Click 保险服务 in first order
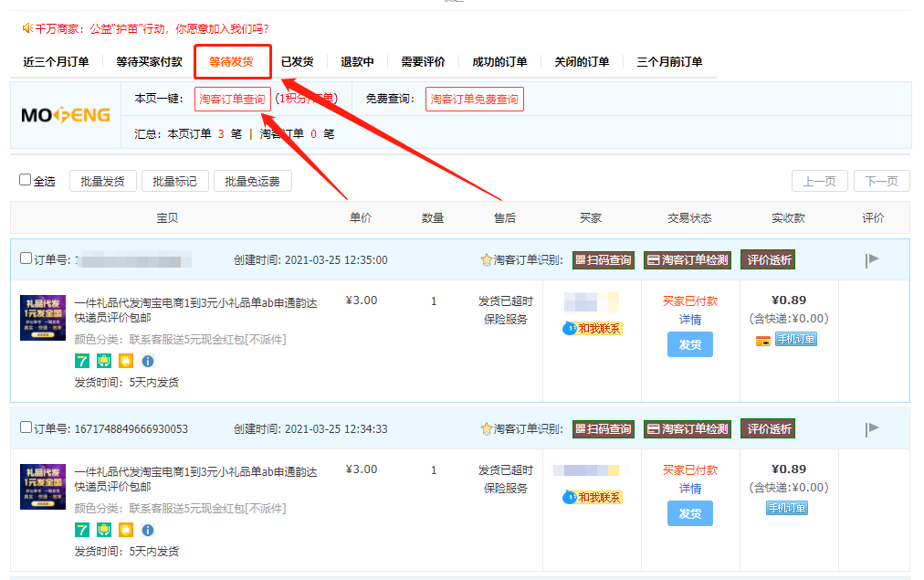 (x=506, y=320)
